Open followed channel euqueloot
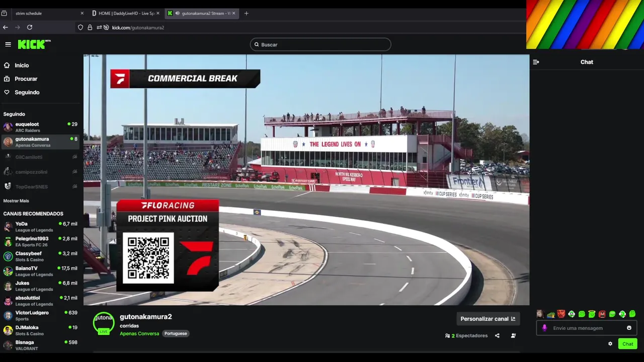 pos(40,127)
